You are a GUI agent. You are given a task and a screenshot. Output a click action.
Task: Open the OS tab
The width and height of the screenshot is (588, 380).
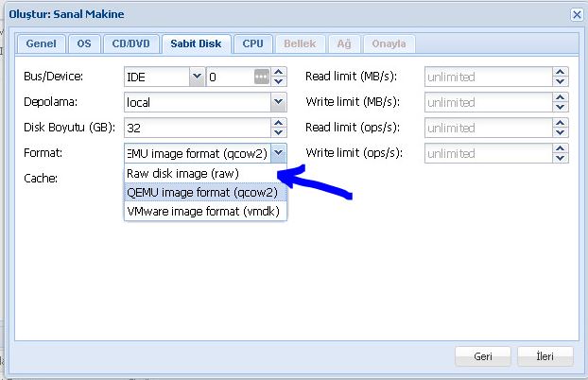pos(82,43)
